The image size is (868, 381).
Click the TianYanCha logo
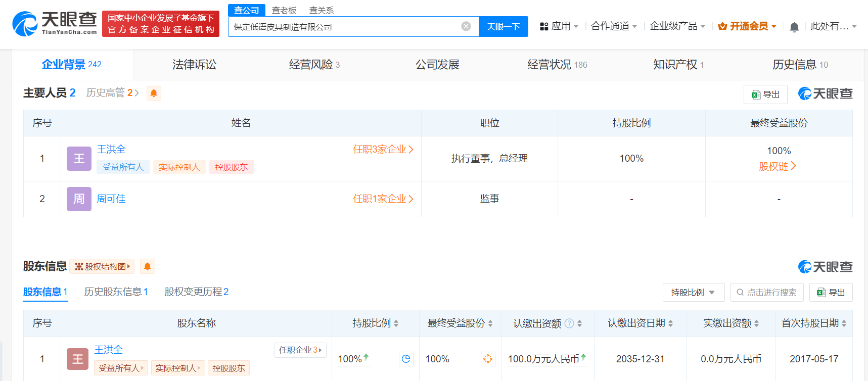[x=55, y=24]
